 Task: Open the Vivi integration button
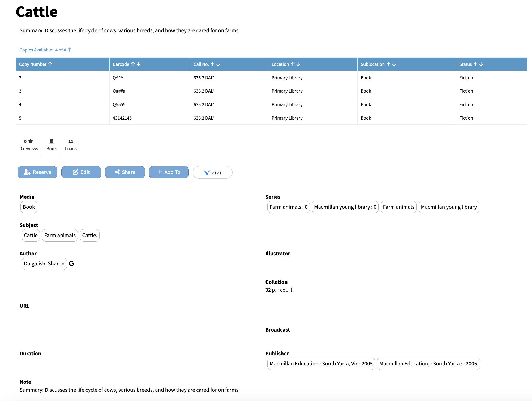coord(212,172)
